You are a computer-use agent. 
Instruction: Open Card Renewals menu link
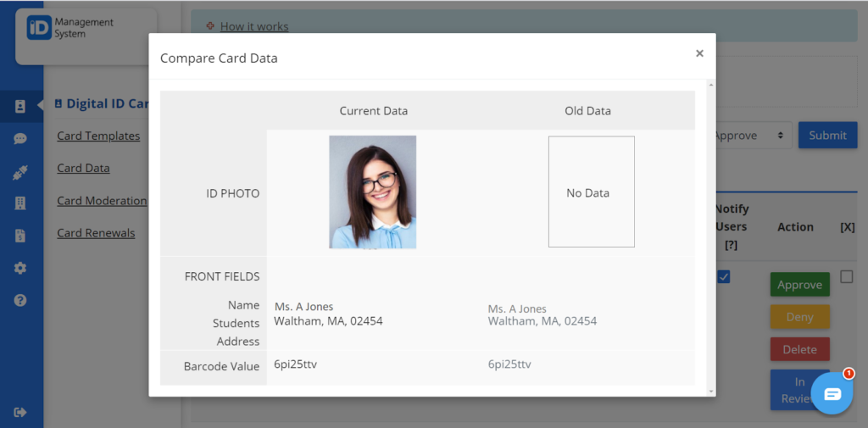(96, 233)
